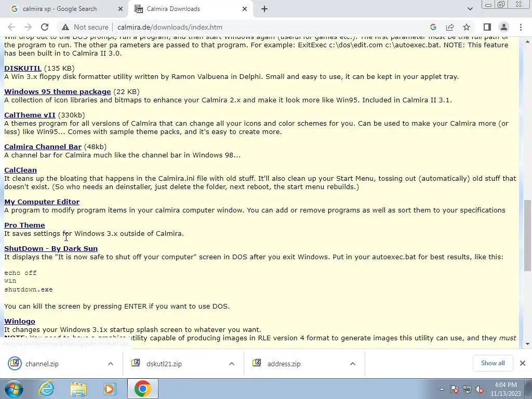Open the Calmira Channel Bar link

coord(43,147)
